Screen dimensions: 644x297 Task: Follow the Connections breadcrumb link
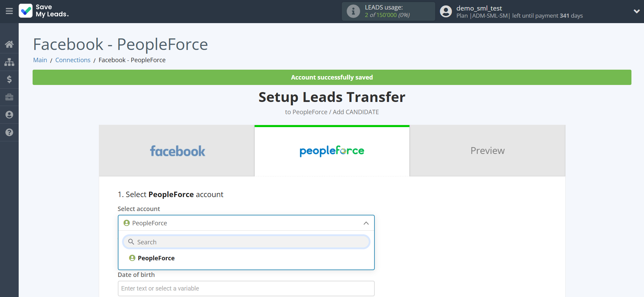click(x=73, y=60)
